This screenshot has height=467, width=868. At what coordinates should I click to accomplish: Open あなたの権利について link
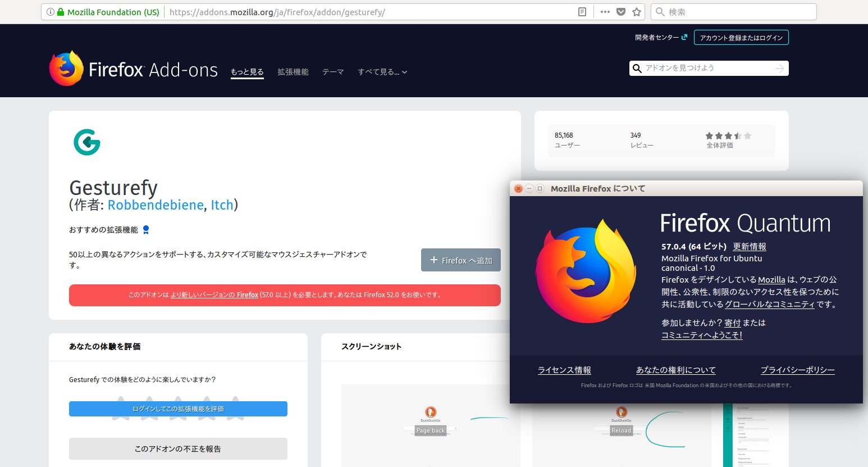(x=676, y=370)
